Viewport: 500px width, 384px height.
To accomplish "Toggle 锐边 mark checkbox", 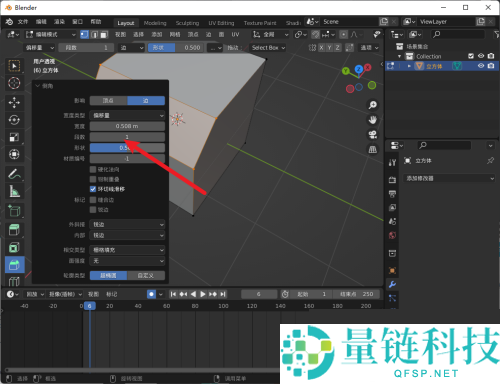I will (x=93, y=210).
